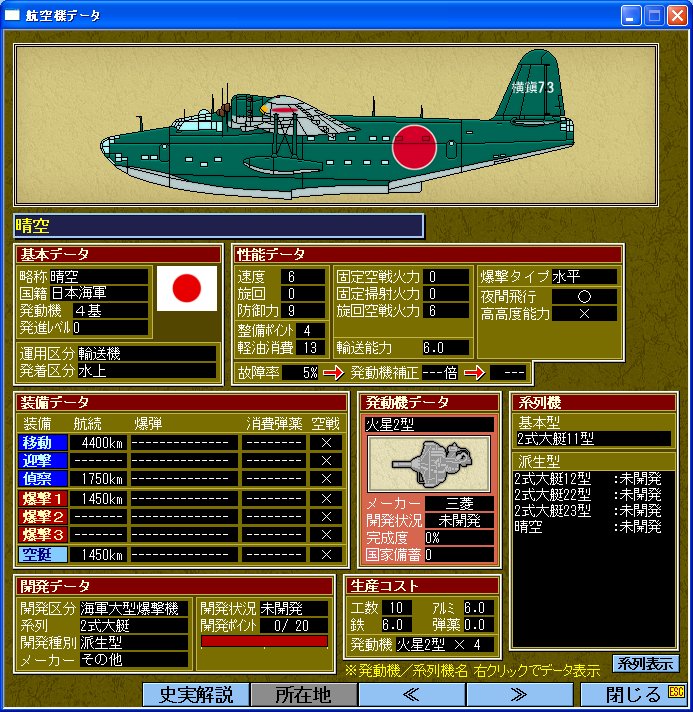Click the red arrow after 発動機補正
The width and height of the screenshot is (693, 712).
475,373
